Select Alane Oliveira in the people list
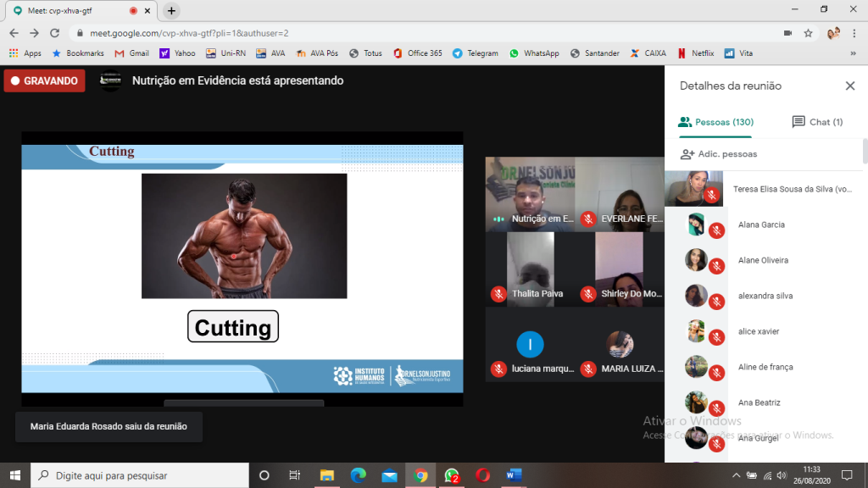This screenshot has width=868, height=488. tap(764, 260)
